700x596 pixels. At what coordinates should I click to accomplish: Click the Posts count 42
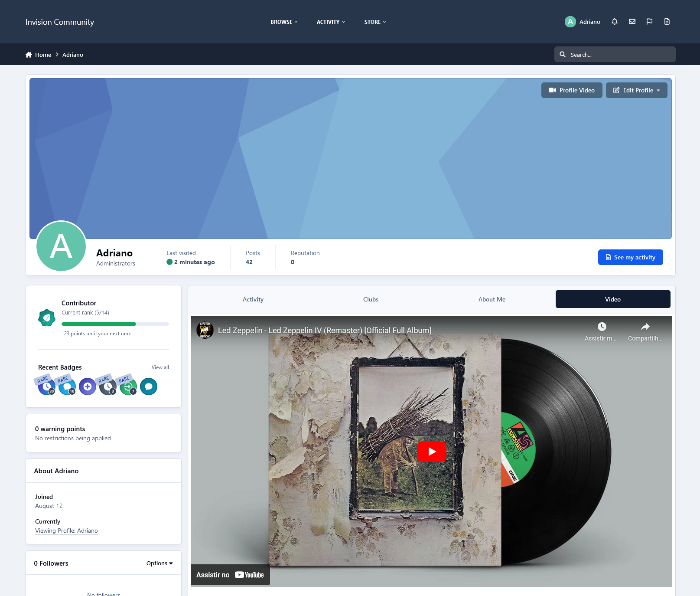249,262
